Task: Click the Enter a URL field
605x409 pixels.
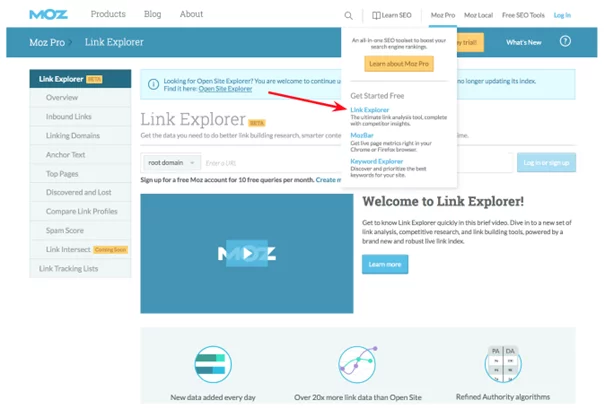Action: [x=272, y=163]
